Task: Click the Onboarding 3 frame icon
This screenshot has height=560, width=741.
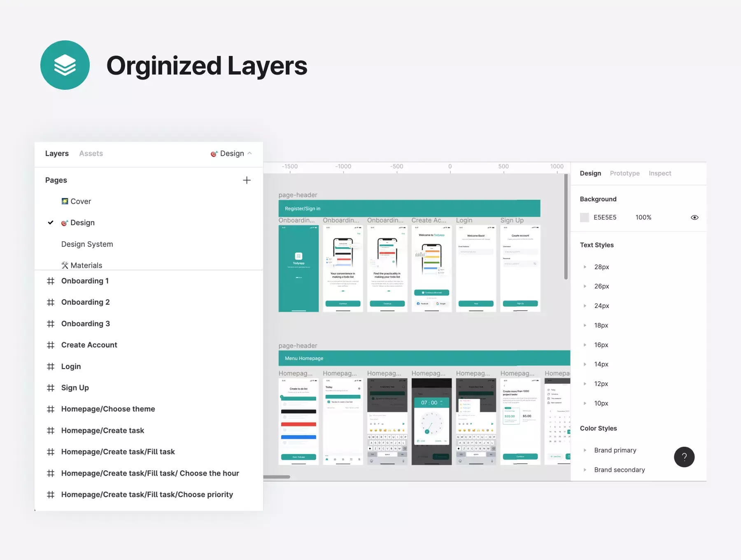Action: coord(51,324)
